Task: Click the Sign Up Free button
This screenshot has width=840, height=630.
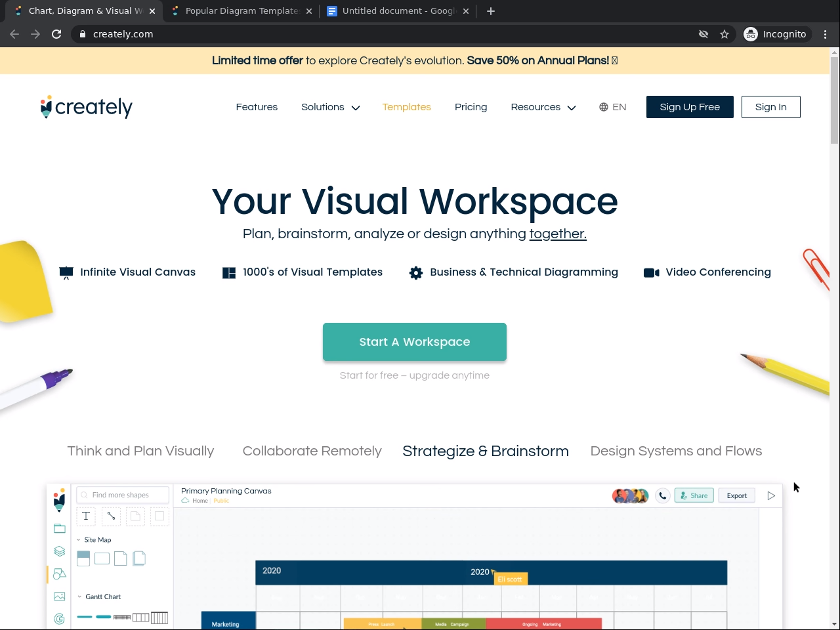Action: (x=690, y=107)
